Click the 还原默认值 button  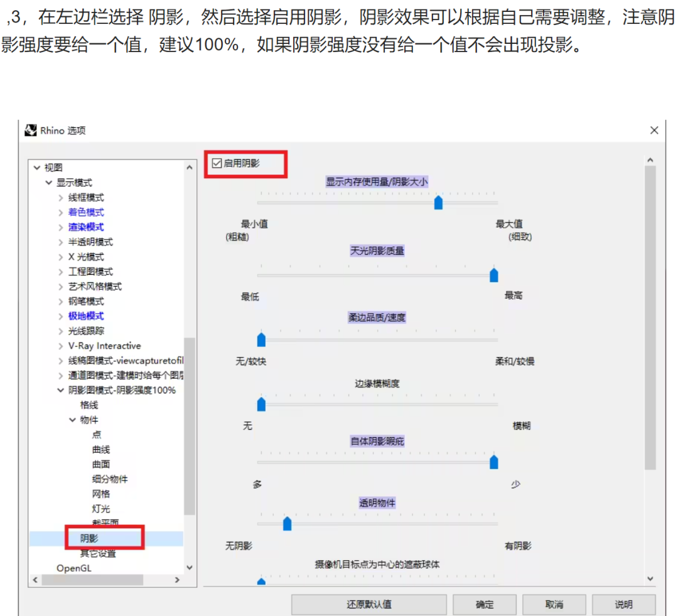point(369,604)
